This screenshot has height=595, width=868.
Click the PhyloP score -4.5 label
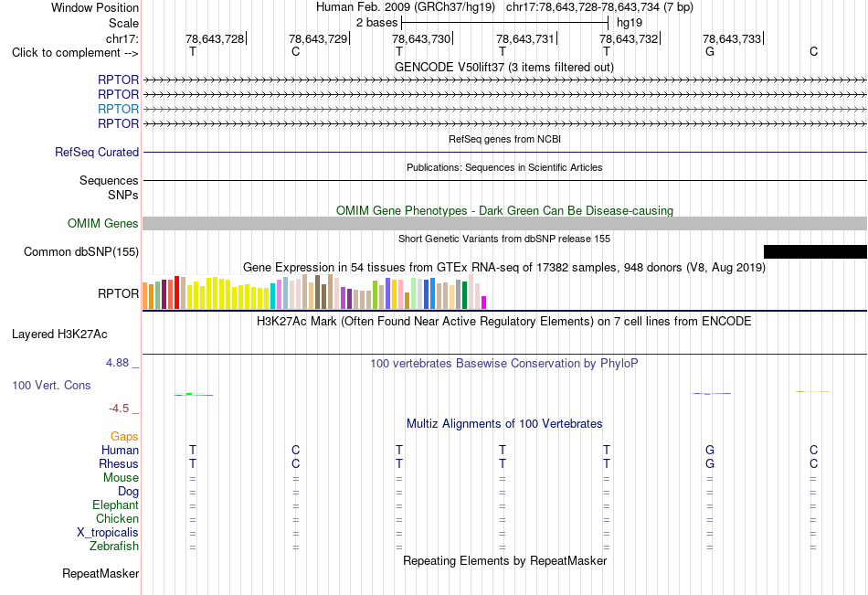[119, 409]
